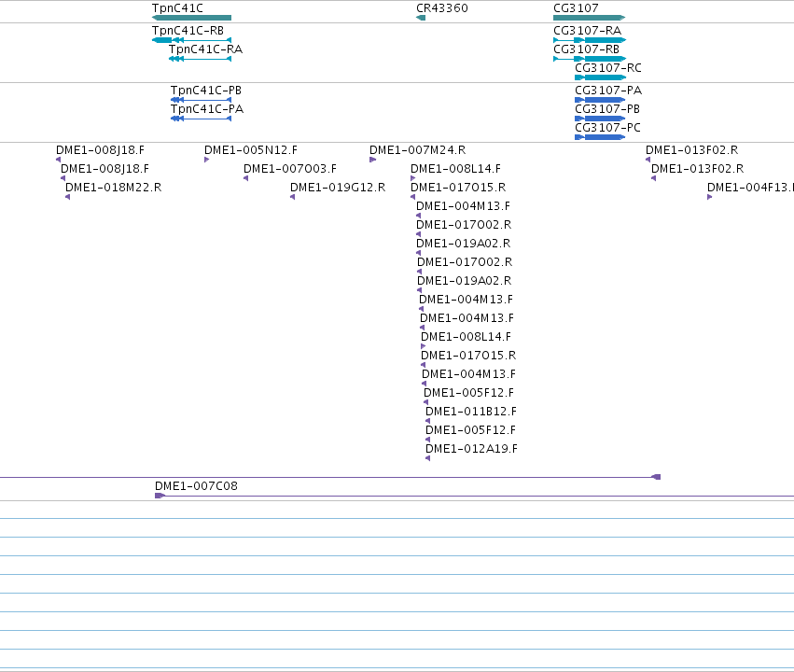Select protein feature TpnC41C-PA
This screenshot has height=672, width=794.
(x=207, y=109)
